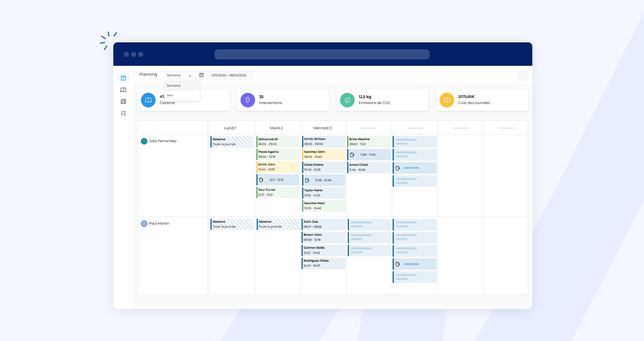This screenshot has height=341, width=644.
Task: Click the date range field 01/11/2022 – 08/02/2023
Action: (x=230, y=75)
